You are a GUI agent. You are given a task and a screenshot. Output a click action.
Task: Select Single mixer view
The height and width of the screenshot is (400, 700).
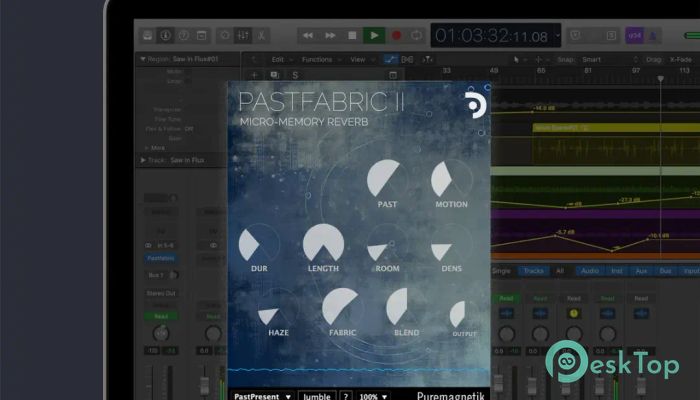coord(501,271)
